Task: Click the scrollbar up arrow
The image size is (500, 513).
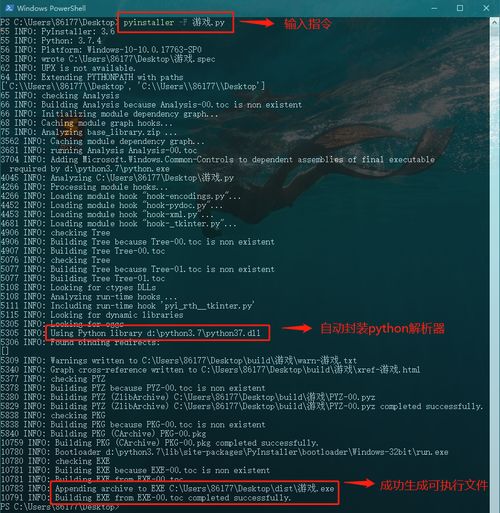Action: 494,23
